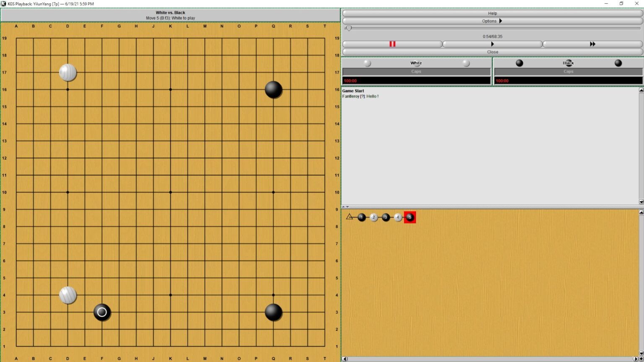Select the highlighted move 5 node

point(410,217)
